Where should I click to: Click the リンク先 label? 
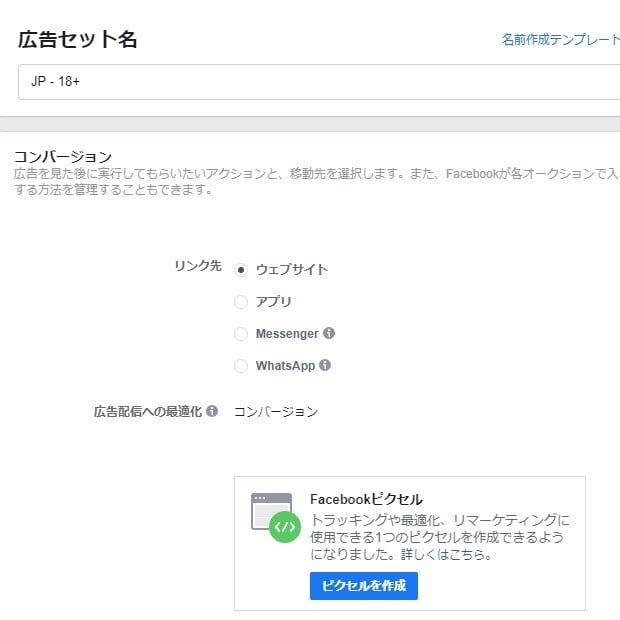tap(198, 266)
